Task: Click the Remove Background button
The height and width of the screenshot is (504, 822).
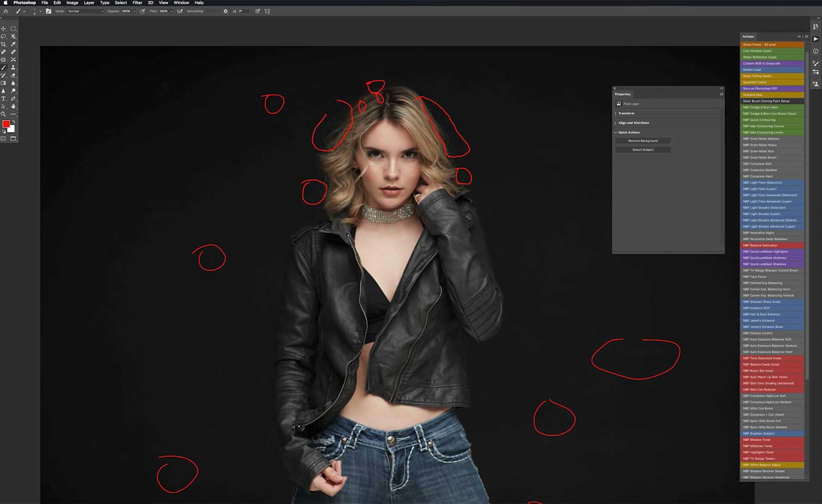Action: coord(643,141)
